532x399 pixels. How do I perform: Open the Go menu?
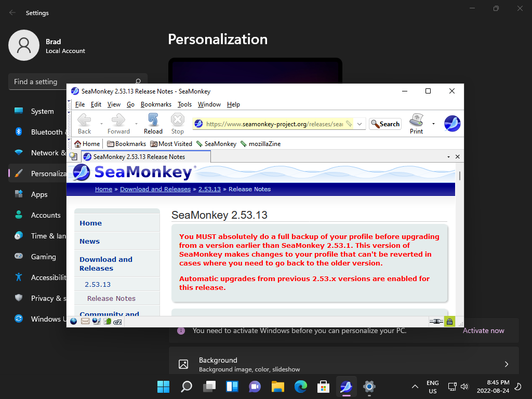(x=130, y=104)
